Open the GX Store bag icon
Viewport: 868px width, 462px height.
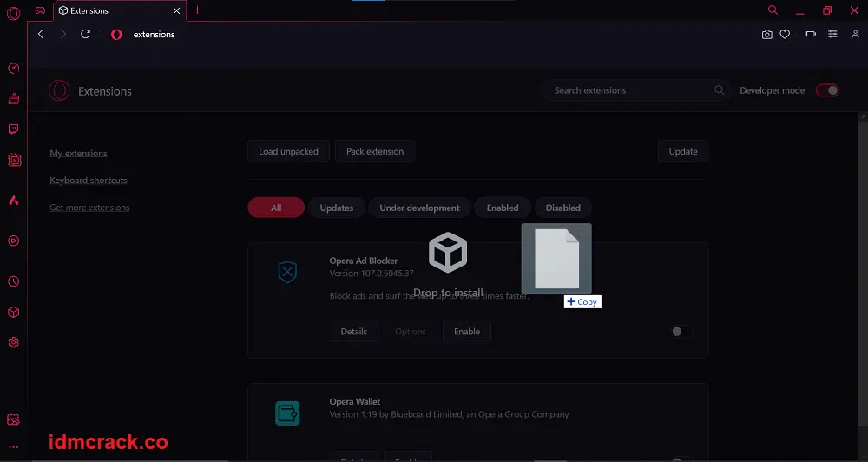point(14,99)
